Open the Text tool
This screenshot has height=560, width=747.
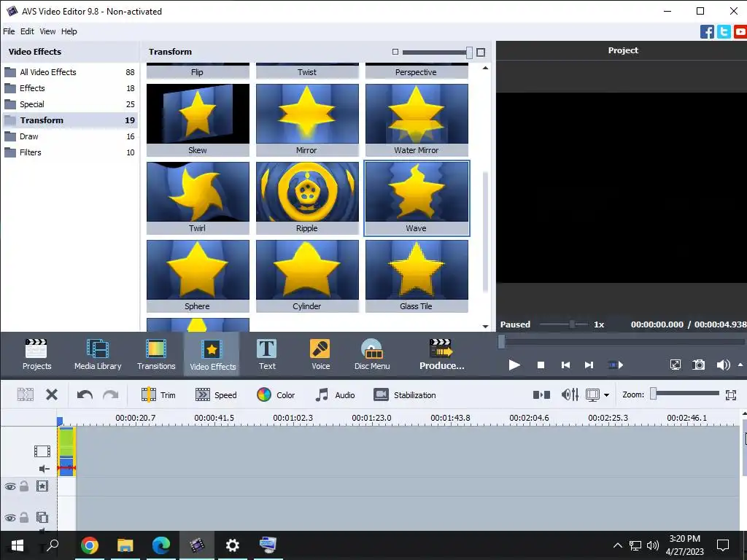point(267,354)
